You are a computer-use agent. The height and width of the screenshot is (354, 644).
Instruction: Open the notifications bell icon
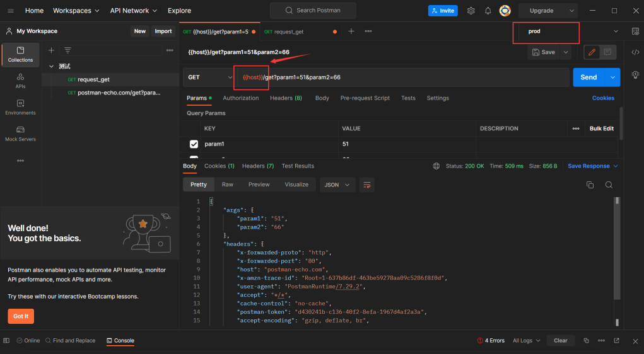click(x=488, y=11)
